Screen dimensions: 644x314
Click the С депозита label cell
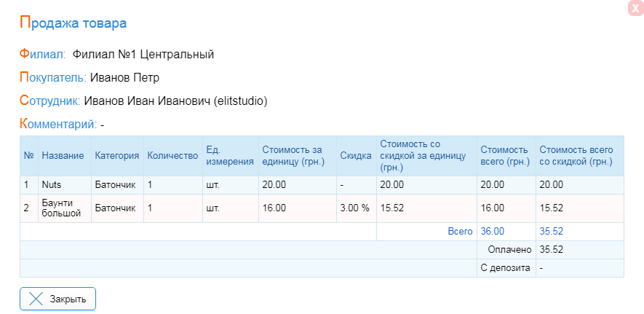click(506, 268)
